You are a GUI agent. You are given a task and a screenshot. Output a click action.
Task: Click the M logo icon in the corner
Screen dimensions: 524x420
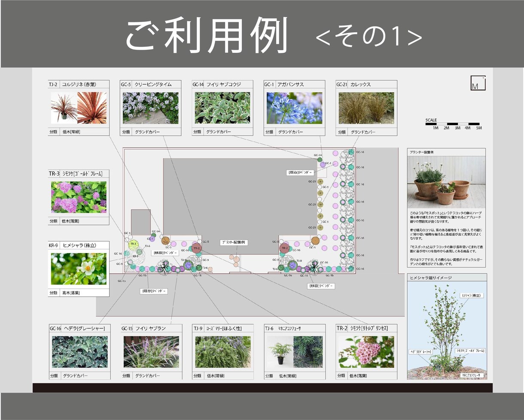(478, 83)
